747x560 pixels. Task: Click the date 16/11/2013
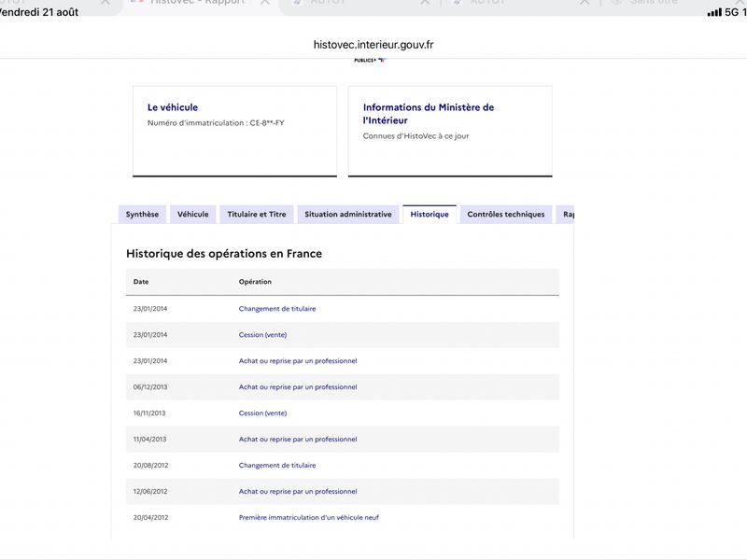coord(149,413)
